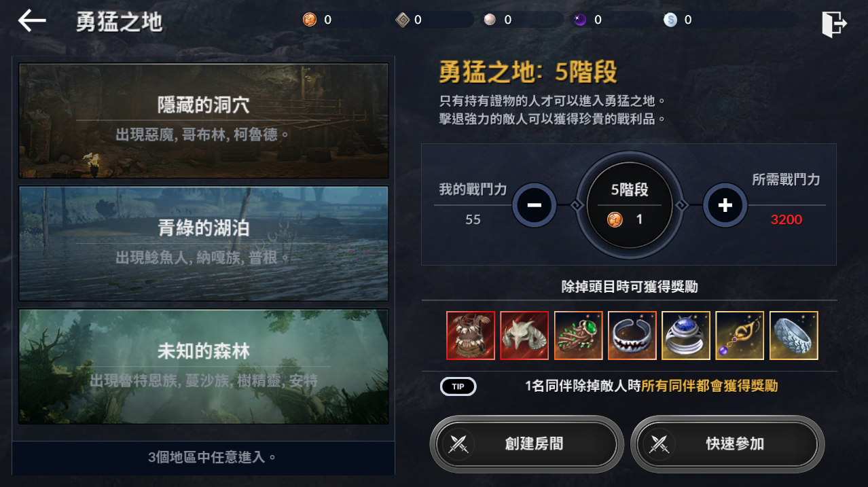Viewport: 868px width, 487px height.
Task: Click the 快速參加 button
Action: click(727, 444)
